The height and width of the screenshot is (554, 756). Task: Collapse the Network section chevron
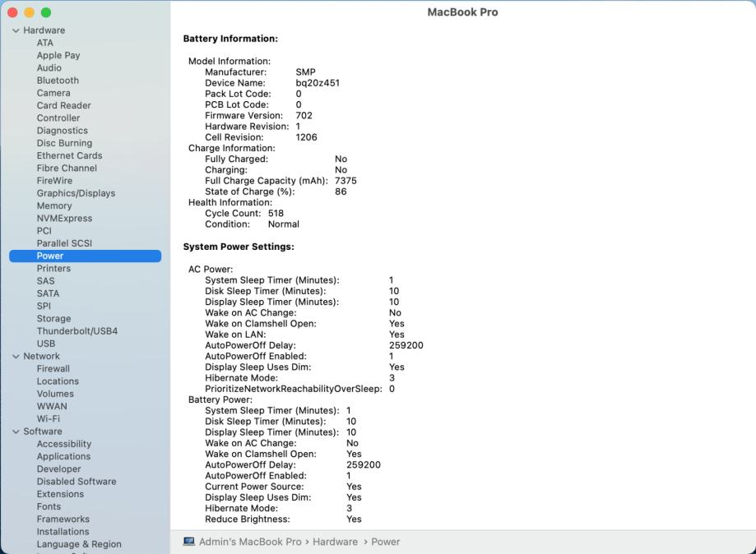[x=16, y=357]
